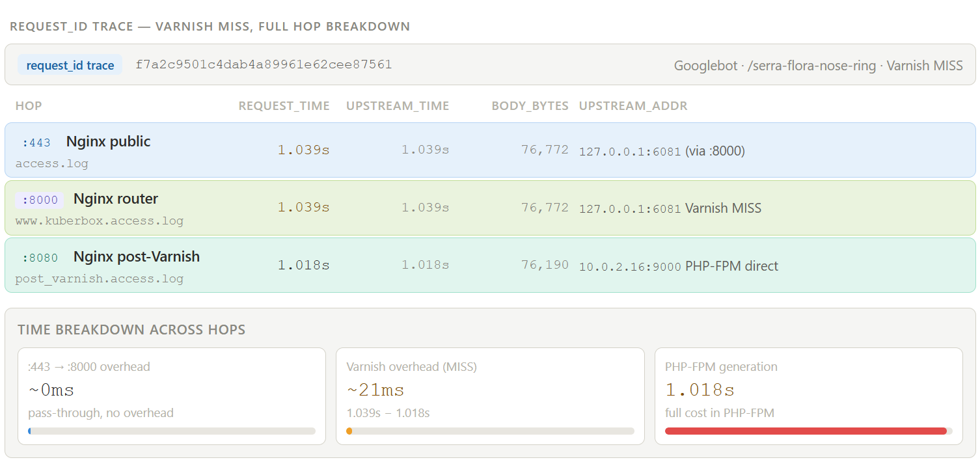
Task: Click upstream address 127.0.0.1:6081 Varnish MISS
Action: (670, 208)
